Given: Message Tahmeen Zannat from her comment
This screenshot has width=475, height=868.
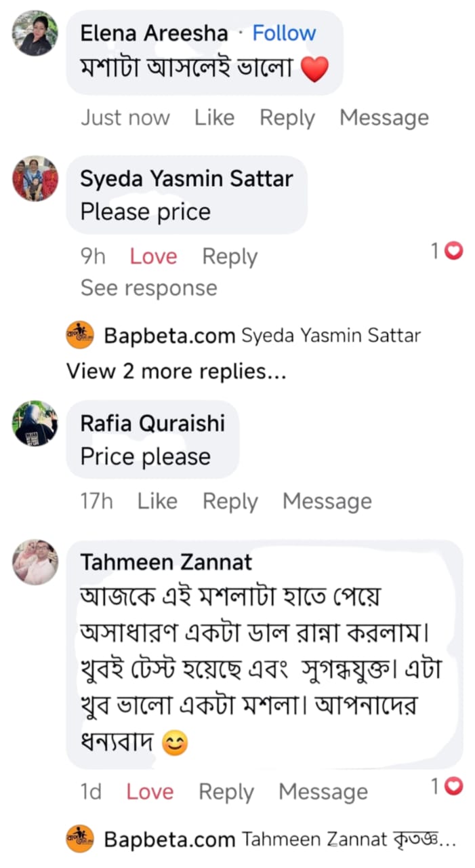Looking at the screenshot, I should [323, 791].
